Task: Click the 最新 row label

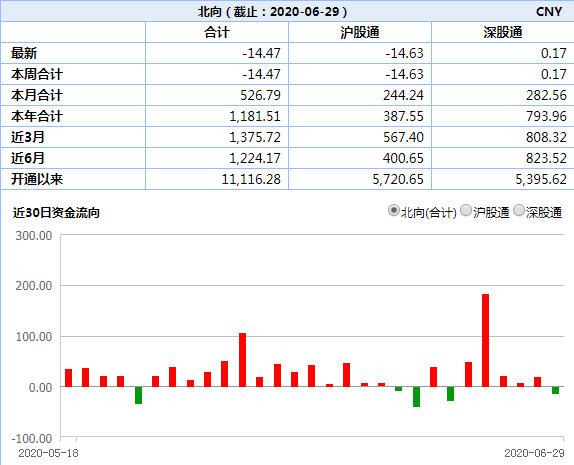Action: (x=24, y=53)
